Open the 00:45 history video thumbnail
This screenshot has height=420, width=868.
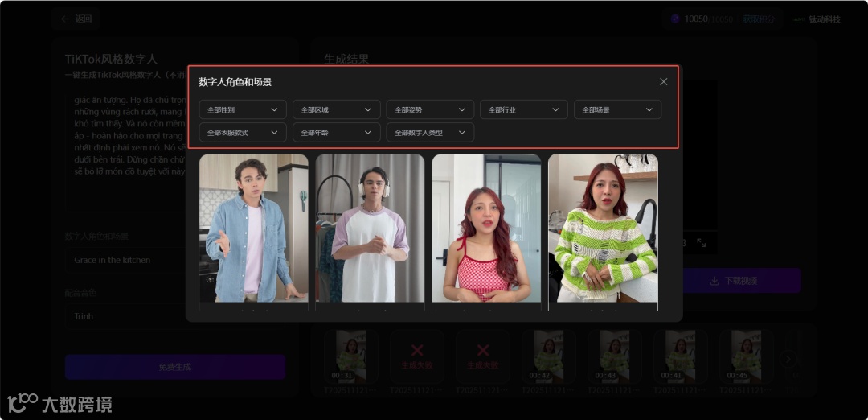pyautogui.click(x=746, y=356)
